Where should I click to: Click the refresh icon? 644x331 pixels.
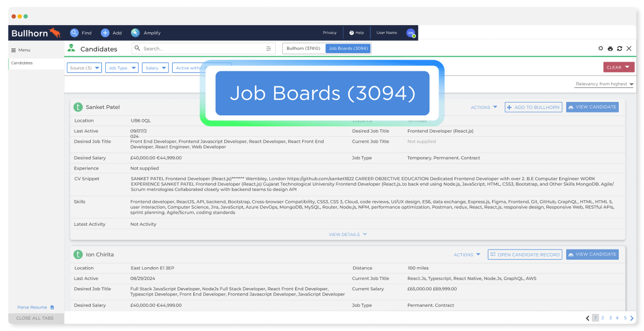coord(619,48)
